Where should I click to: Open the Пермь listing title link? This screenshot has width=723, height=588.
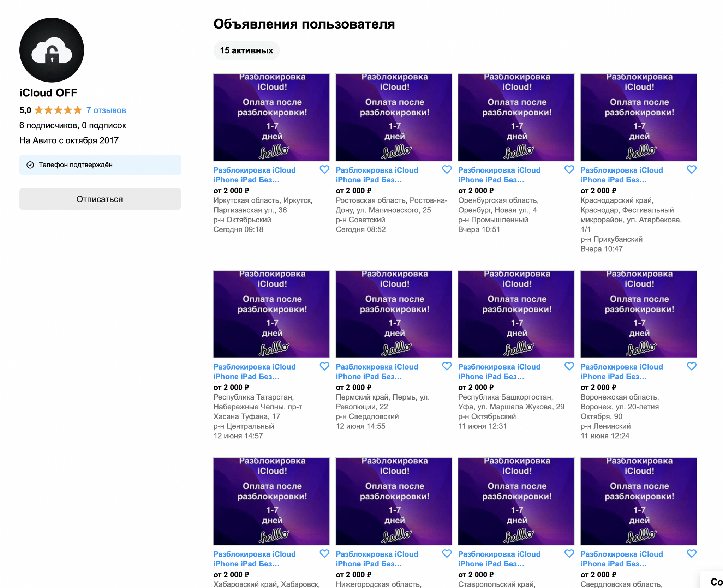click(x=377, y=372)
